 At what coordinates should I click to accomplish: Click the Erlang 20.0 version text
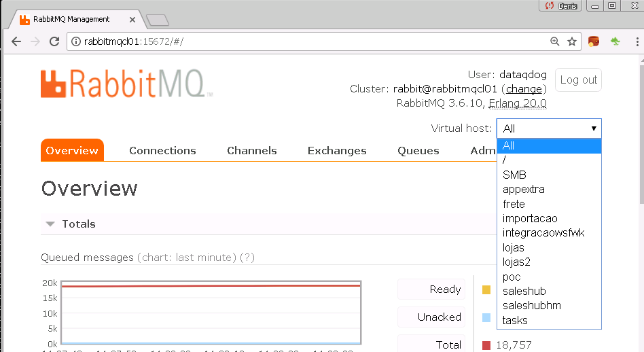[x=517, y=103]
